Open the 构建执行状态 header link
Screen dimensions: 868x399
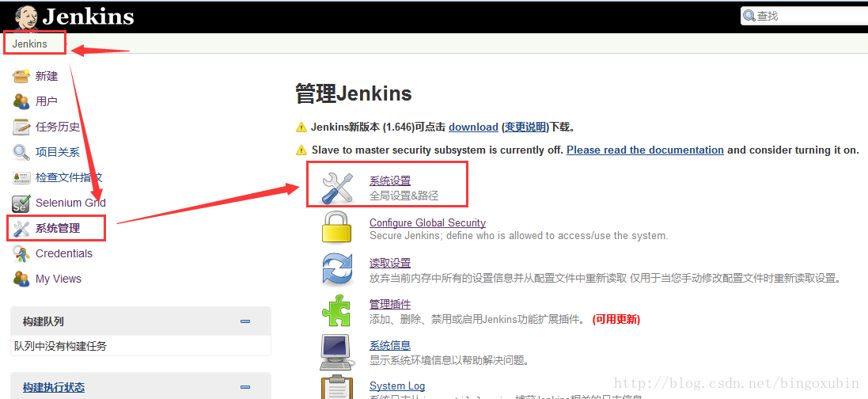click(x=54, y=387)
